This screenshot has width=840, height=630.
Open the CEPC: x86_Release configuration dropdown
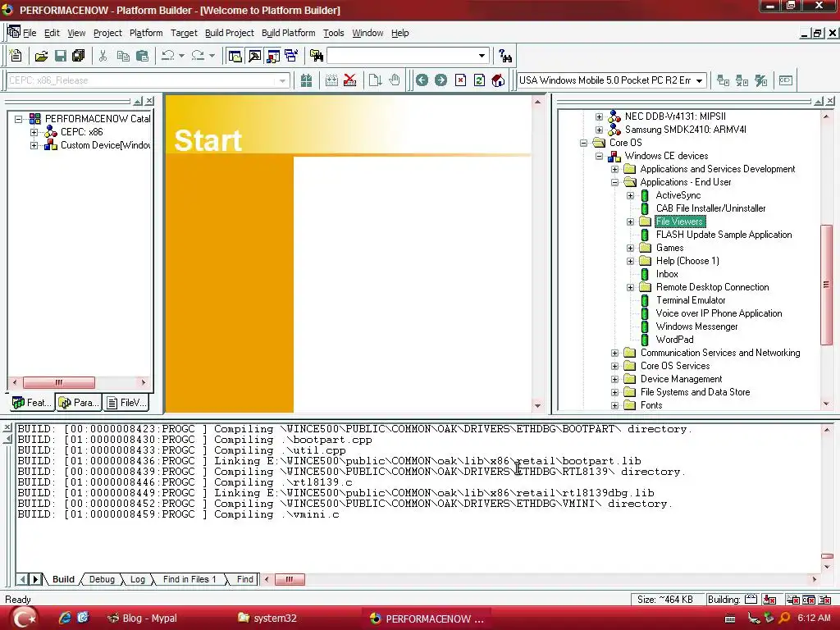282,81
